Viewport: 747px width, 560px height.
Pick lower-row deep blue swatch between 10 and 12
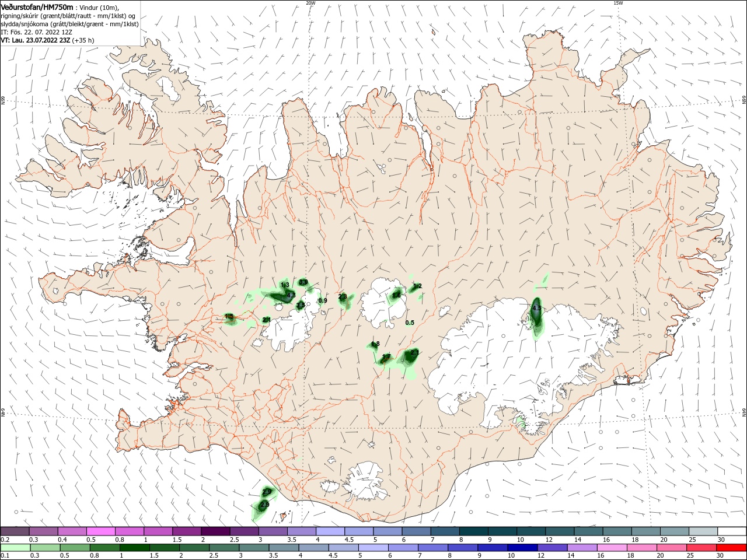(x=522, y=547)
